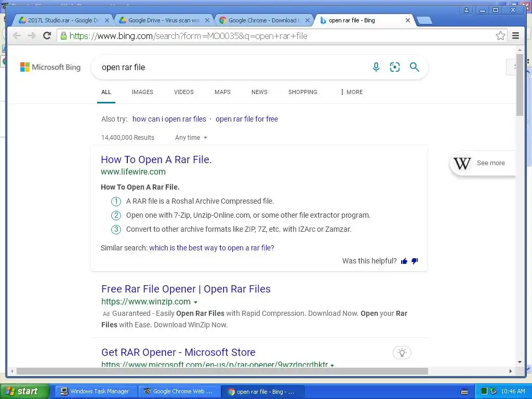532x399 pixels.
Task: Open the Chrome hamburger menu
Action: [515, 36]
